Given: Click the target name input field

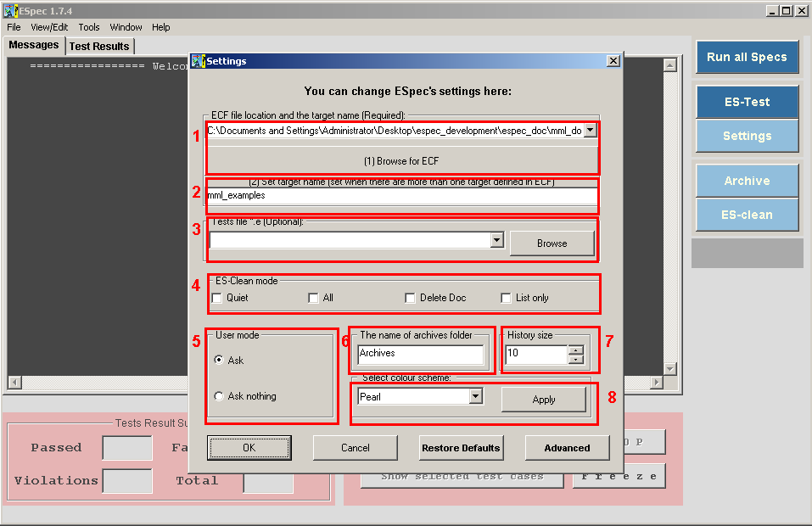Looking at the screenshot, I should pos(402,196).
